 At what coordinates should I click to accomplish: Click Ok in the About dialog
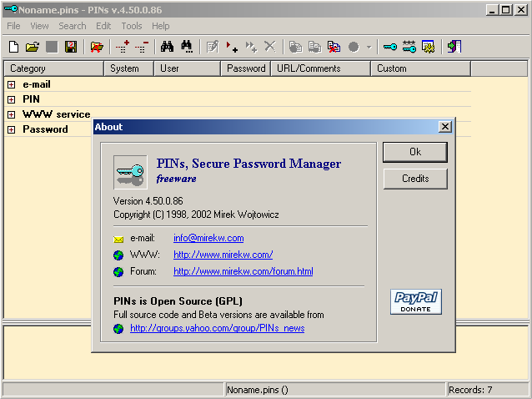[414, 152]
